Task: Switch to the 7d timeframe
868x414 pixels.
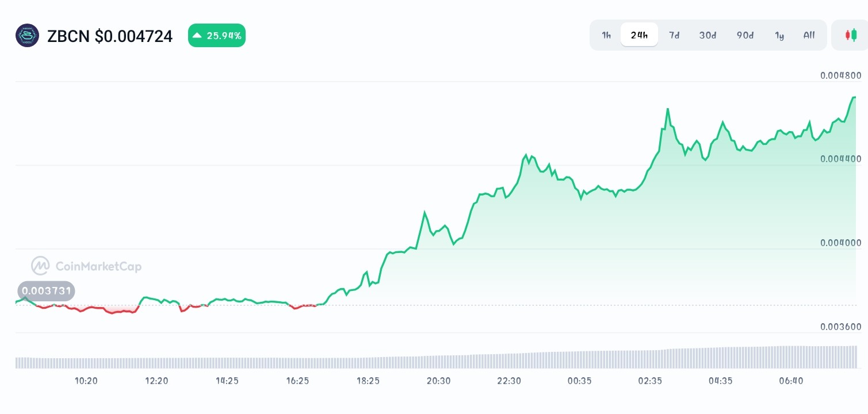Action: [x=674, y=35]
